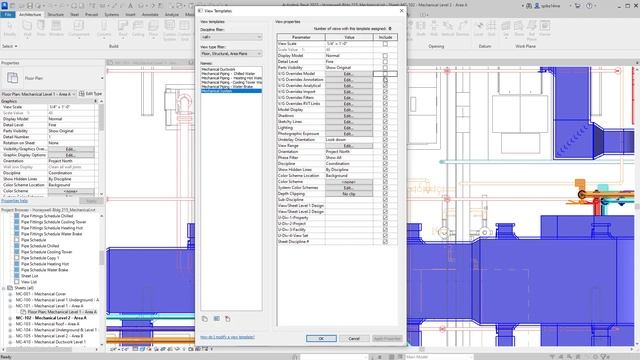Switch to the Steel ribbon tab
Screen dimensions: 640x360
(74, 14)
